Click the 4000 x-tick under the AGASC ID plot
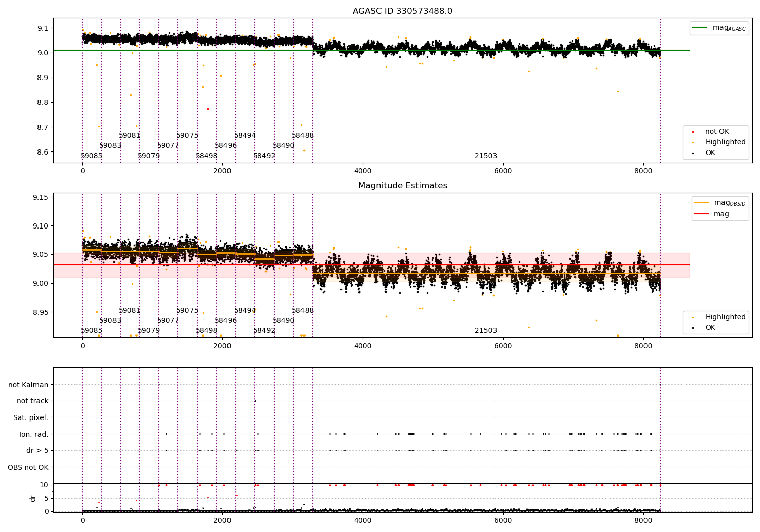 (x=363, y=171)
